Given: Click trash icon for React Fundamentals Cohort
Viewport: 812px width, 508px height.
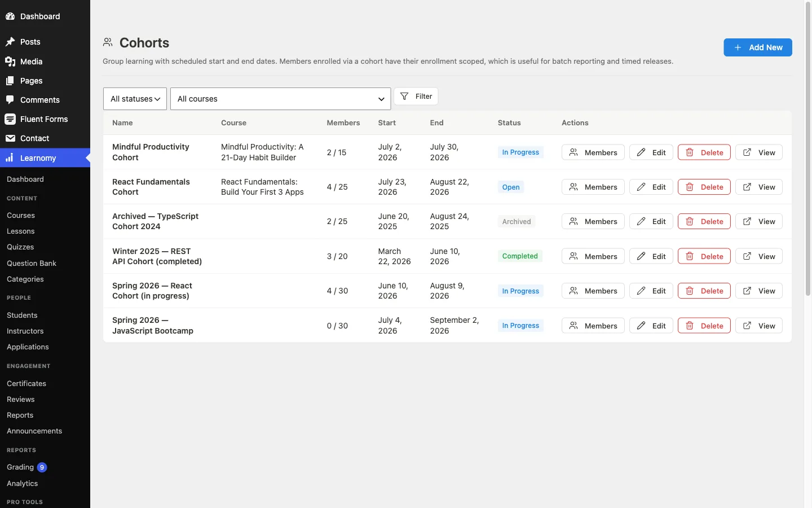Looking at the screenshot, I should tap(690, 187).
